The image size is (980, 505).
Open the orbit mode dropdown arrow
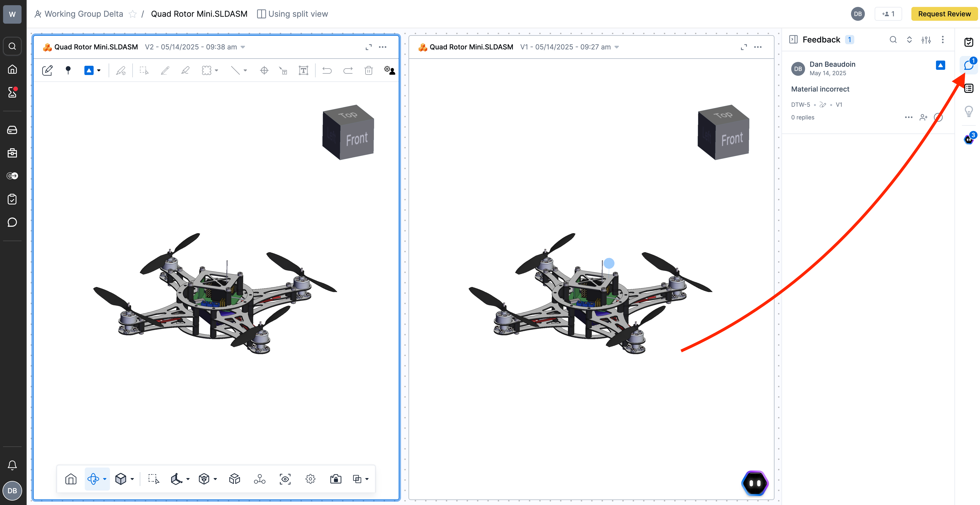click(x=105, y=479)
